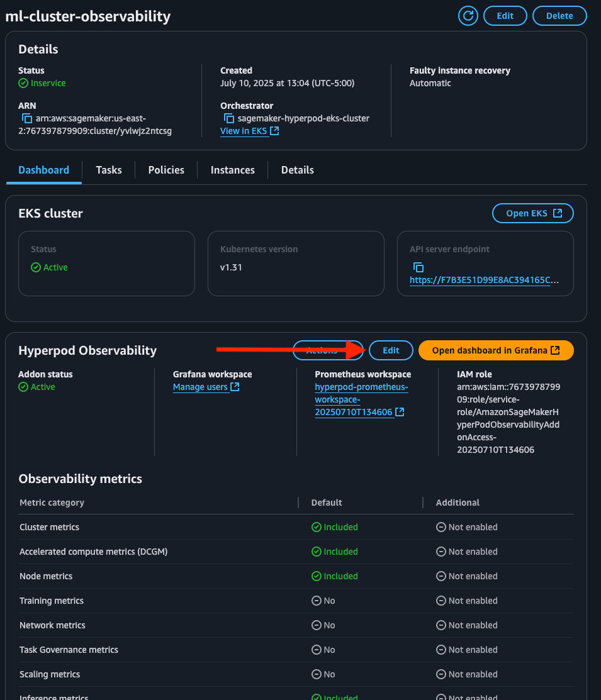Click the refresh icon beside Edit
The width and height of the screenshot is (601, 700).
pyautogui.click(x=468, y=16)
